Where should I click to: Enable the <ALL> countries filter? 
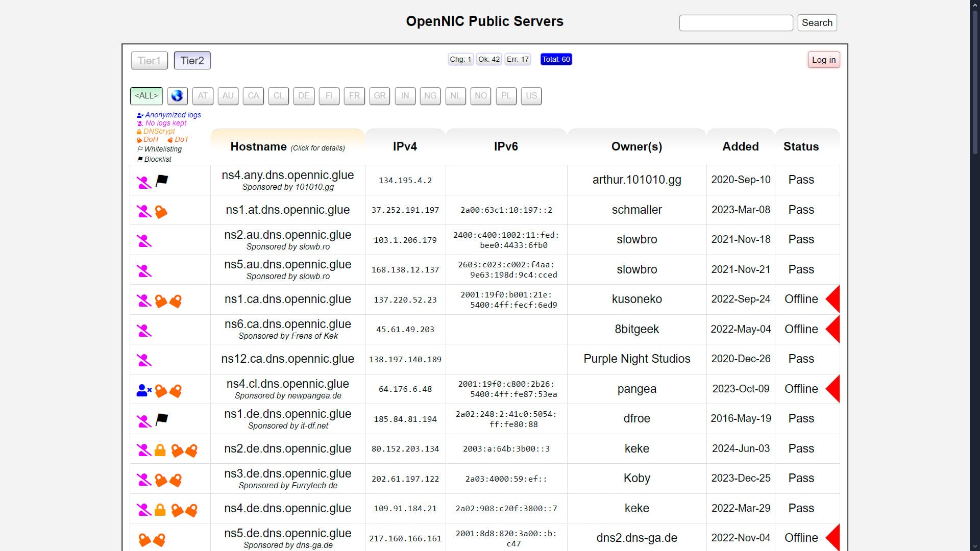(x=146, y=96)
